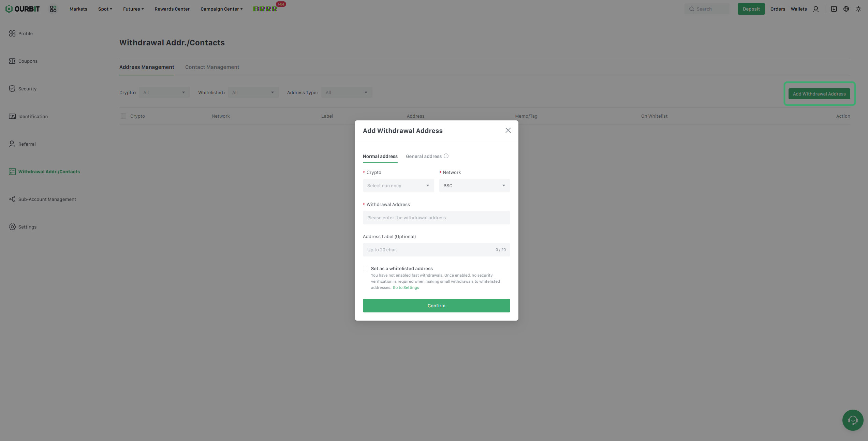Image resolution: width=868 pixels, height=441 pixels.
Task: Click the download app icon in header
Action: 834,9
